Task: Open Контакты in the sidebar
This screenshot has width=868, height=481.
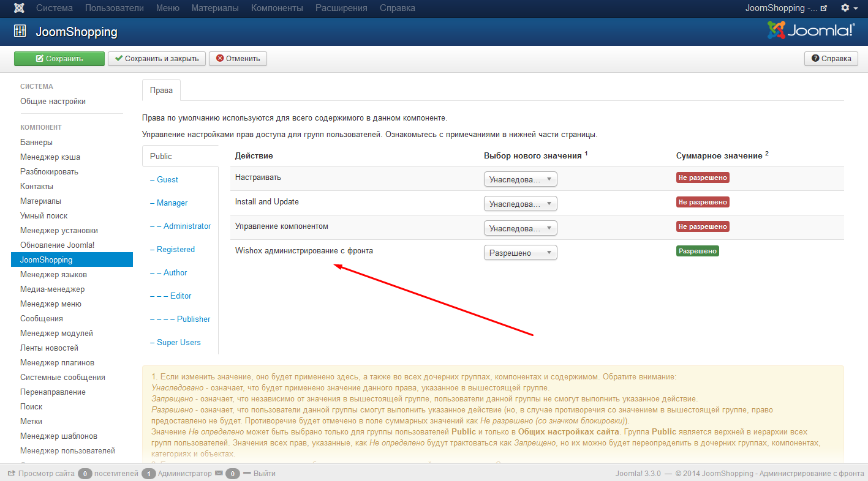Action: coord(37,187)
